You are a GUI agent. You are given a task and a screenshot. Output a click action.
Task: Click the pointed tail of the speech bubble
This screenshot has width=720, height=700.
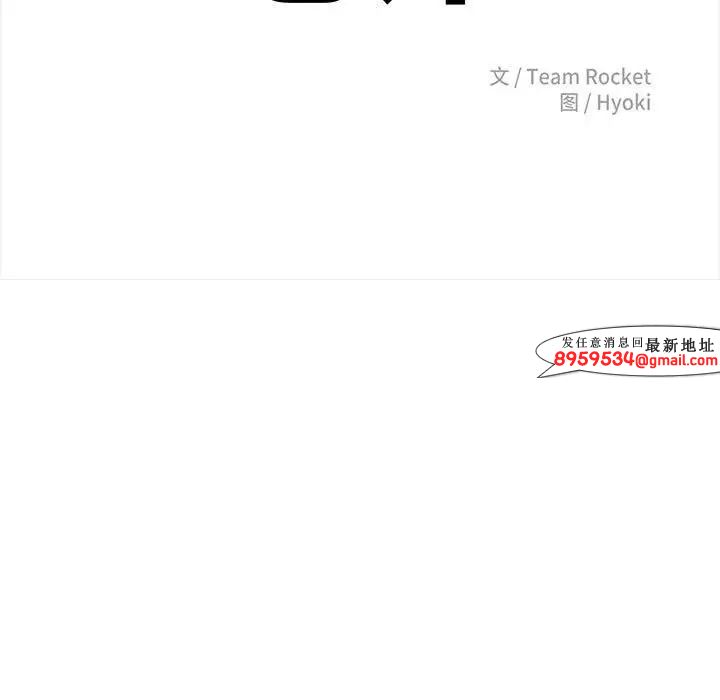(x=545, y=373)
